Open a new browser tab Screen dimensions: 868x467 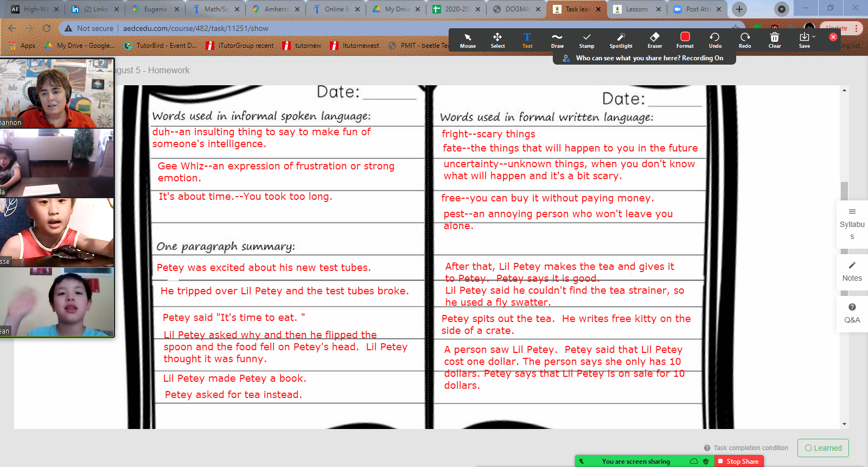(739, 9)
